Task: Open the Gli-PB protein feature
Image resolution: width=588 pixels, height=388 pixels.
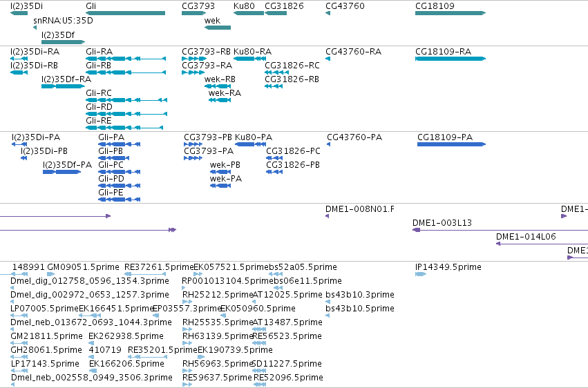Action: (114, 158)
